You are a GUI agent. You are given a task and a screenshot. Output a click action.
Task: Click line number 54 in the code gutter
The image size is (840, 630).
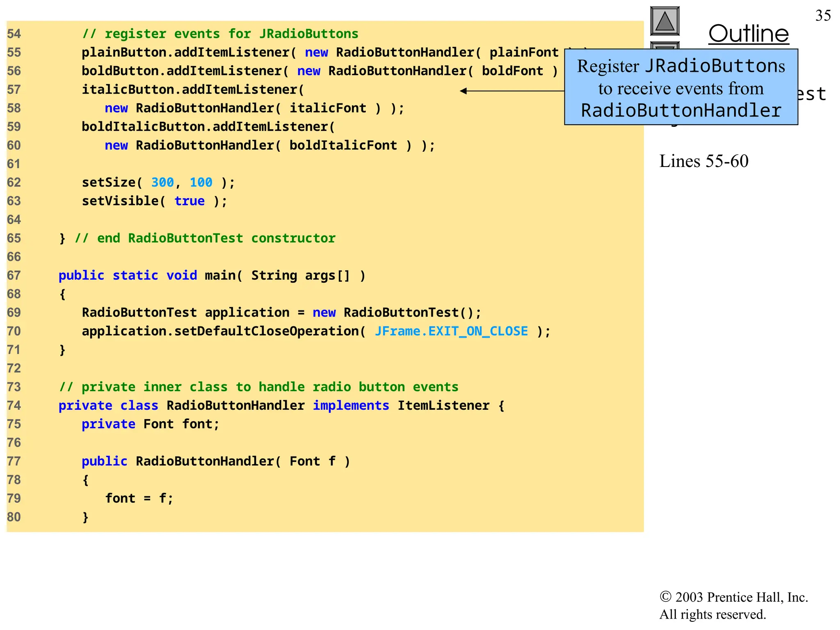pyautogui.click(x=14, y=34)
